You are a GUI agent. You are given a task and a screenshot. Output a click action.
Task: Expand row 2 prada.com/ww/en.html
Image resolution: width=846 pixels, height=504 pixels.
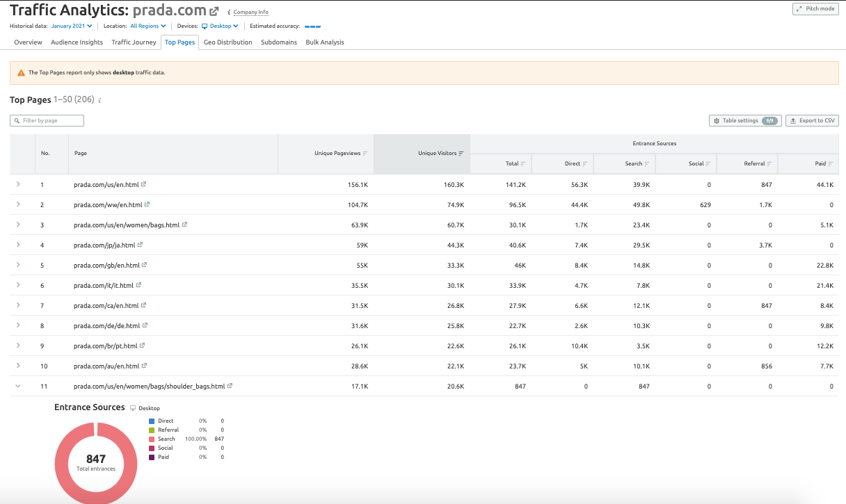point(18,204)
